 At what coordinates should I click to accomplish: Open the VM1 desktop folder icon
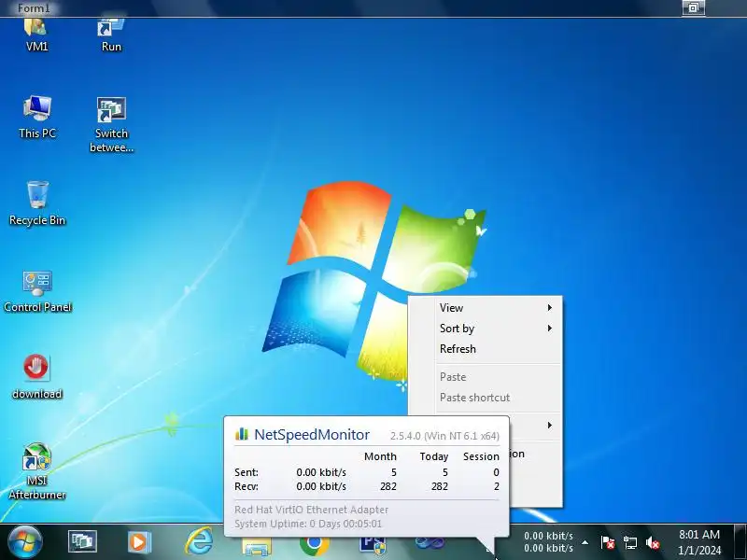tap(36, 35)
